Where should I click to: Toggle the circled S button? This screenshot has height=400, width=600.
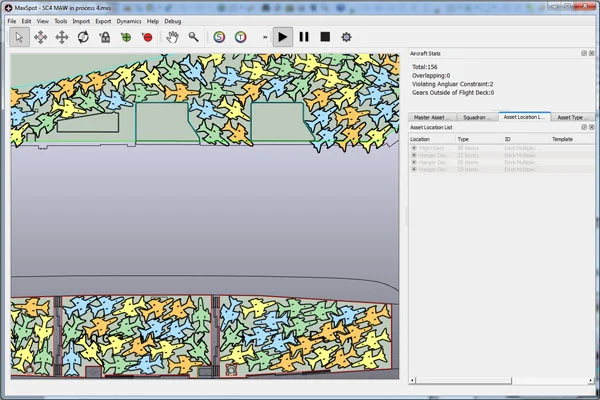click(x=220, y=37)
